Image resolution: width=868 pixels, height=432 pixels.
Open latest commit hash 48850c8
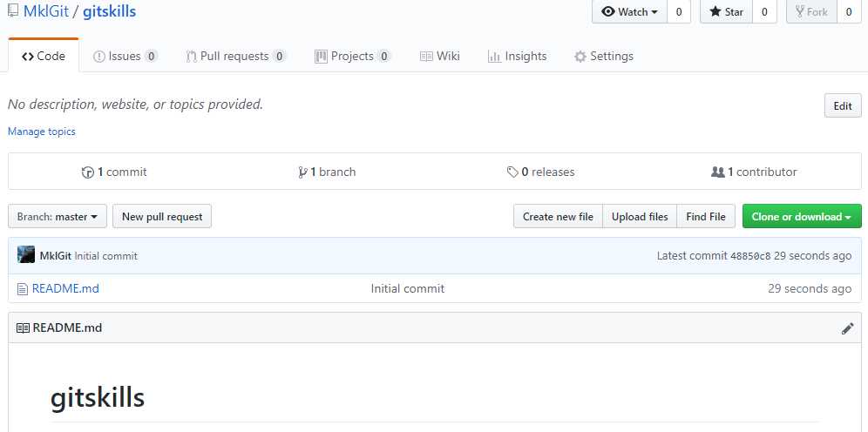pyautogui.click(x=750, y=256)
